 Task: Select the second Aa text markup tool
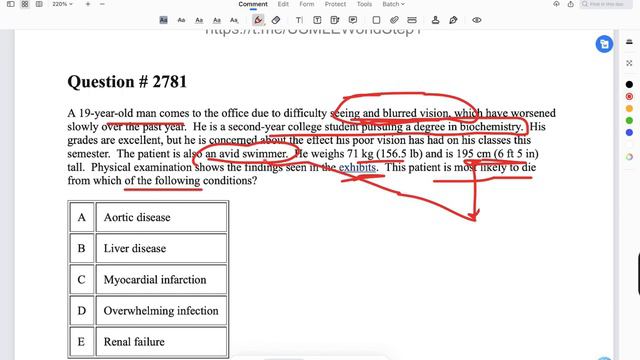(x=181, y=20)
